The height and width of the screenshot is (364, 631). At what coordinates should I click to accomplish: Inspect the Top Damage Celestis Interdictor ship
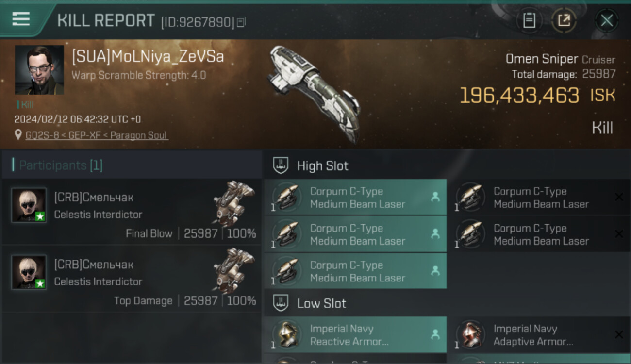[233, 270]
